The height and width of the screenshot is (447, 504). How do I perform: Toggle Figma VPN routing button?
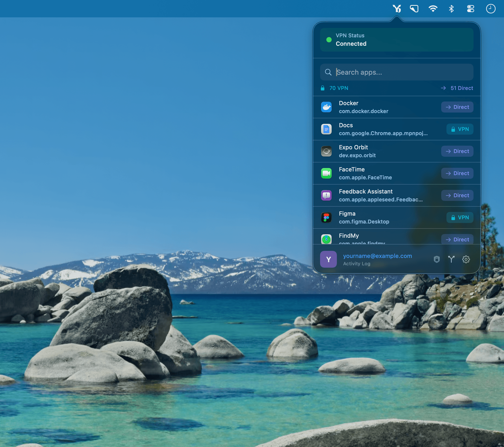point(460,217)
